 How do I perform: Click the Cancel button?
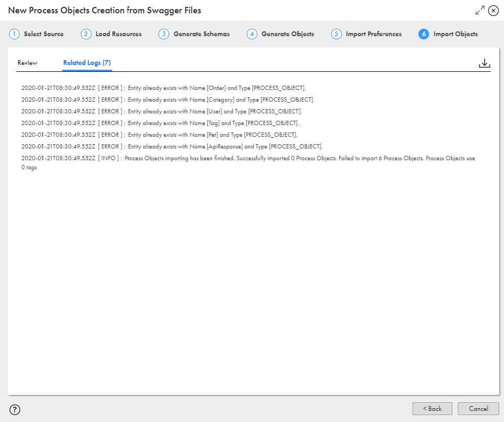pyautogui.click(x=478, y=409)
